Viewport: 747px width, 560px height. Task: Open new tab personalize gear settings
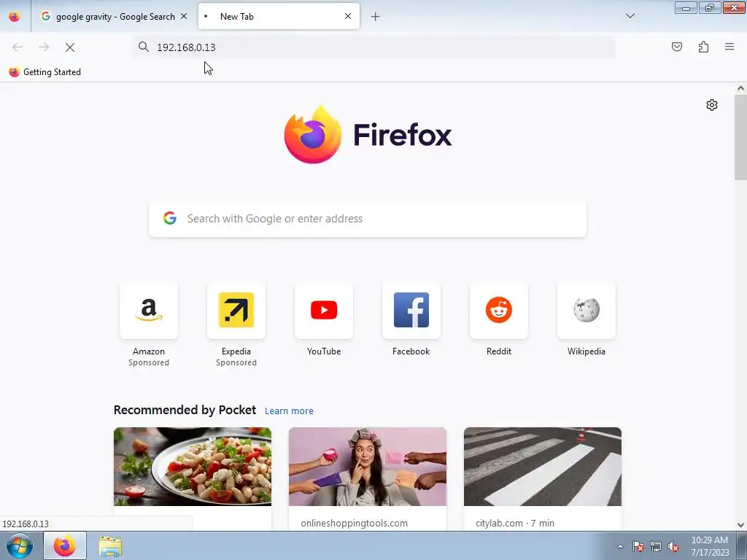coord(712,105)
